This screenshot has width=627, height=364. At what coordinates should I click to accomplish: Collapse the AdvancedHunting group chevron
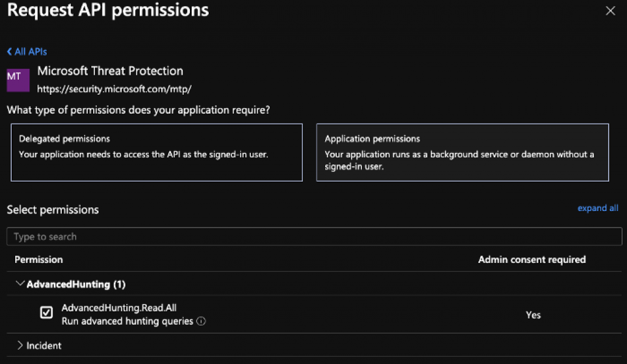coord(20,284)
